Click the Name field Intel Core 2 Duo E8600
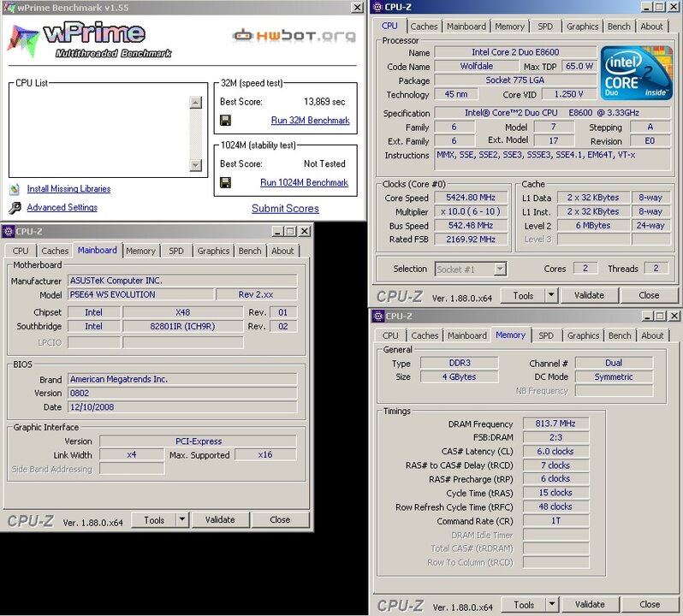This screenshot has height=616, width=683. [x=515, y=52]
